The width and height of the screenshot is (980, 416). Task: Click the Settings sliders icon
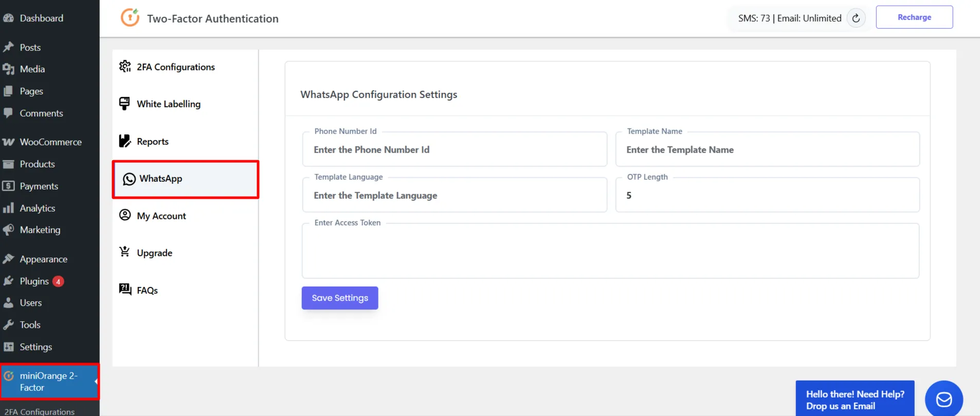tap(8, 347)
